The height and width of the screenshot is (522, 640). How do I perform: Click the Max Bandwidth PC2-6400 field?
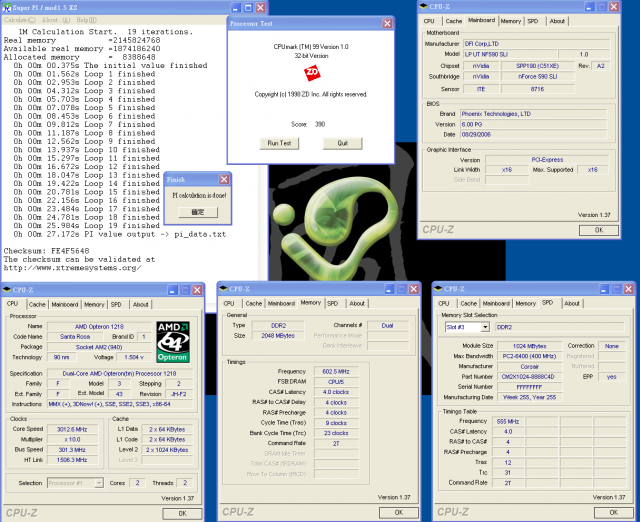[x=529, y=356]
